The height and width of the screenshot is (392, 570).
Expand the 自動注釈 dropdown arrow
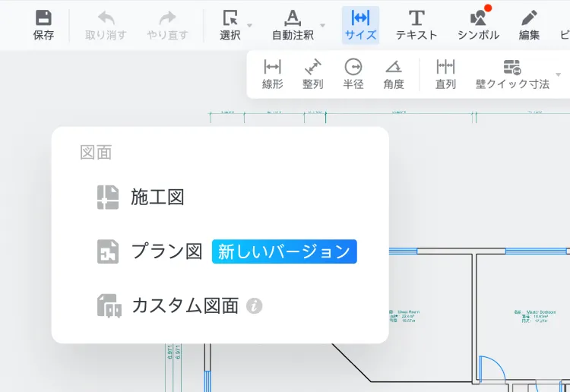tap(322, 26)
